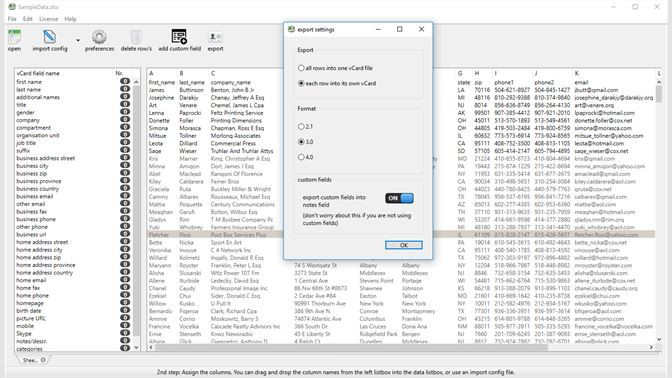Select 'first name' in vCard field list

coord(29,82)
